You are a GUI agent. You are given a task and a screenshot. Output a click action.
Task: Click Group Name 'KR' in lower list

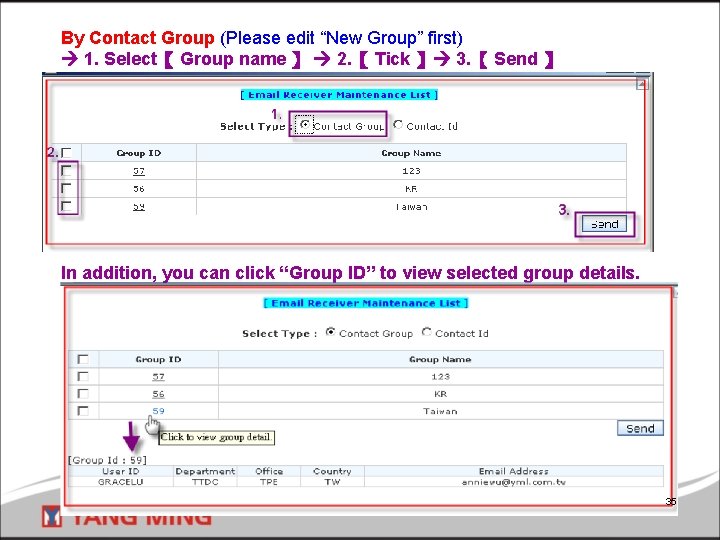(x=440, y=394)
